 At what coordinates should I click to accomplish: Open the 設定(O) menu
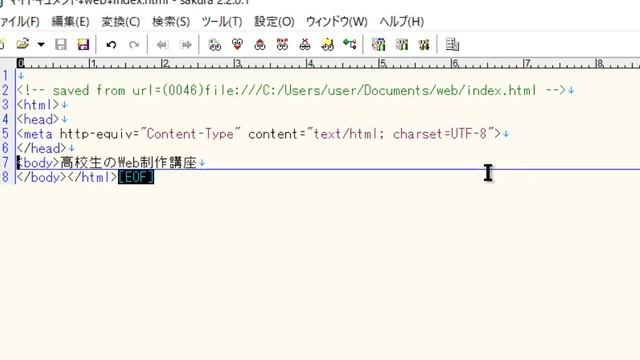[274, 22]
